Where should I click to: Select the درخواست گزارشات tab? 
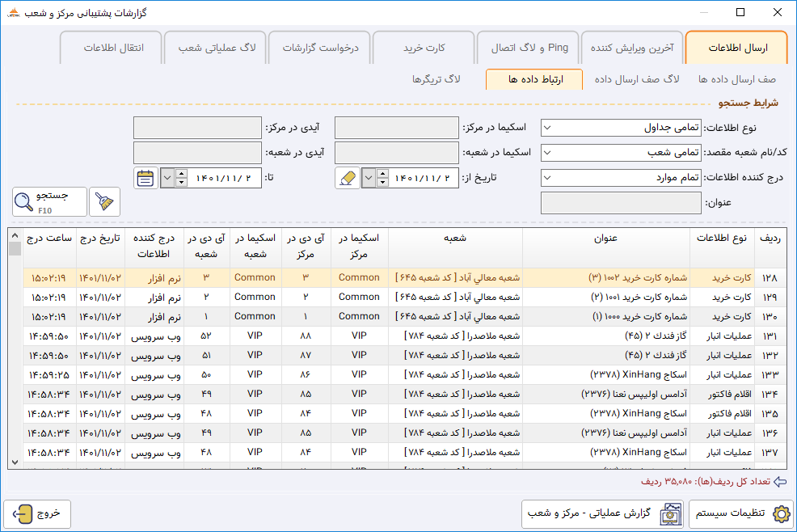pyautogui.click(x=320, y=48)
